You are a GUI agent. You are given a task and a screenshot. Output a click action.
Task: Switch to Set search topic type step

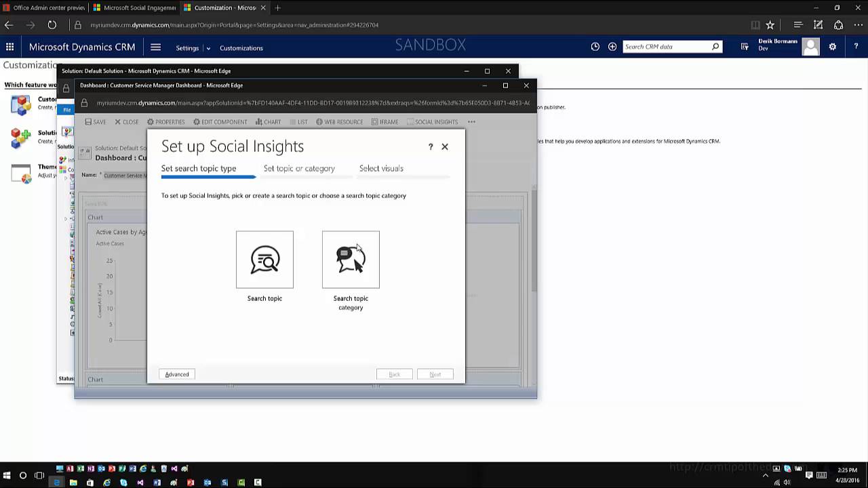(x=199, y=168)
